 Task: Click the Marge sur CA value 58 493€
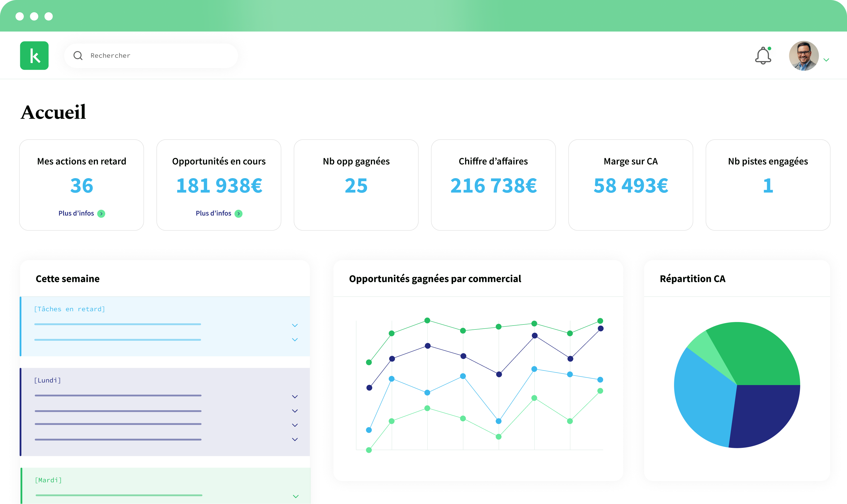pos(631,186)
